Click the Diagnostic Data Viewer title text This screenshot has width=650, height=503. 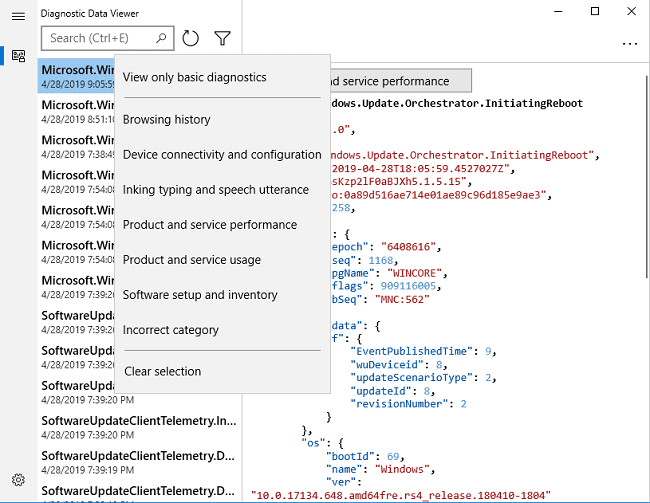90,14
